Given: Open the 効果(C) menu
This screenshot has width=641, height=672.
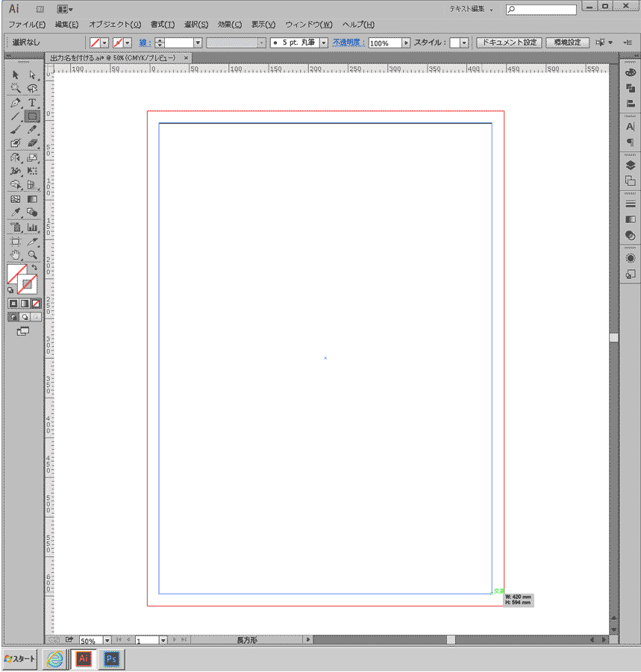Looking at the screenshot, I should (x=229, y=25).
